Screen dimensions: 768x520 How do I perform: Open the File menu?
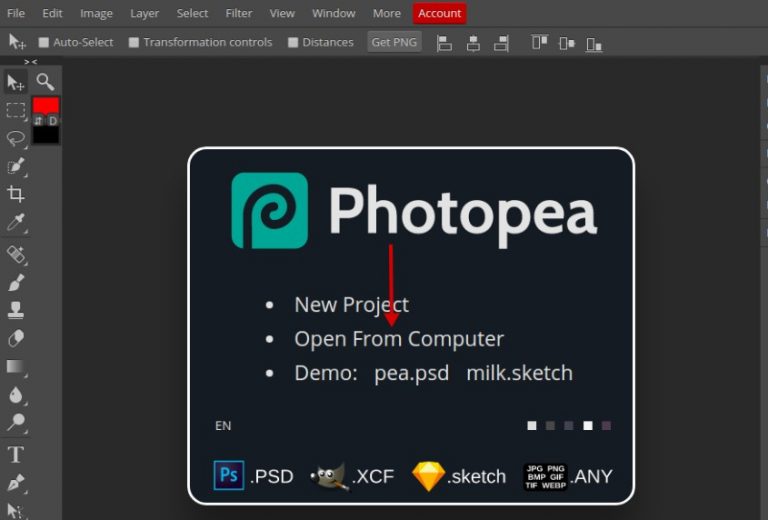16,13
